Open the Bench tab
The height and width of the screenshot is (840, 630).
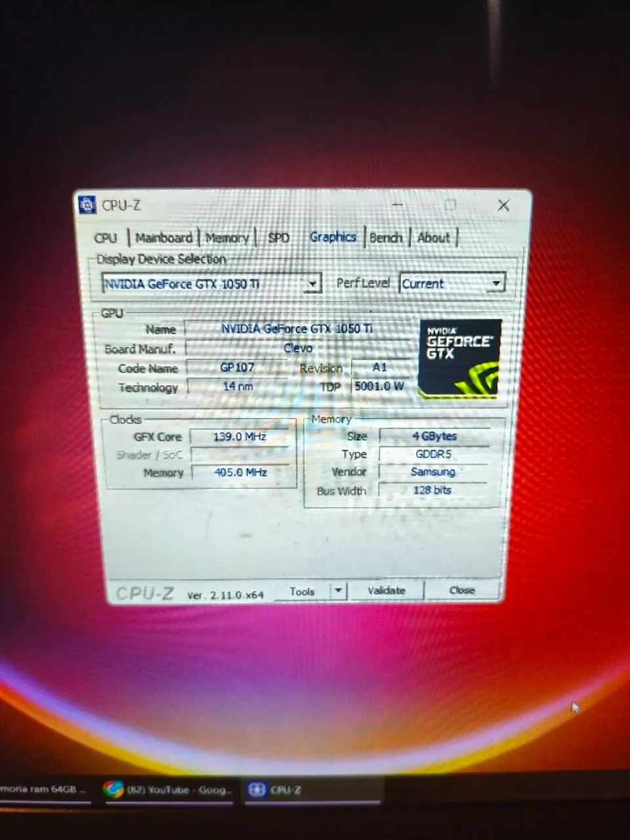[386, 238]
